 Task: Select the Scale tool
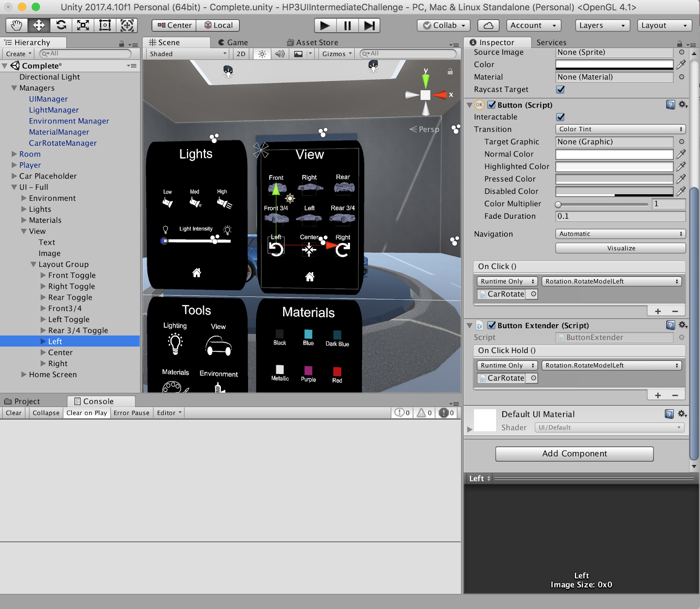coord(83,25)
